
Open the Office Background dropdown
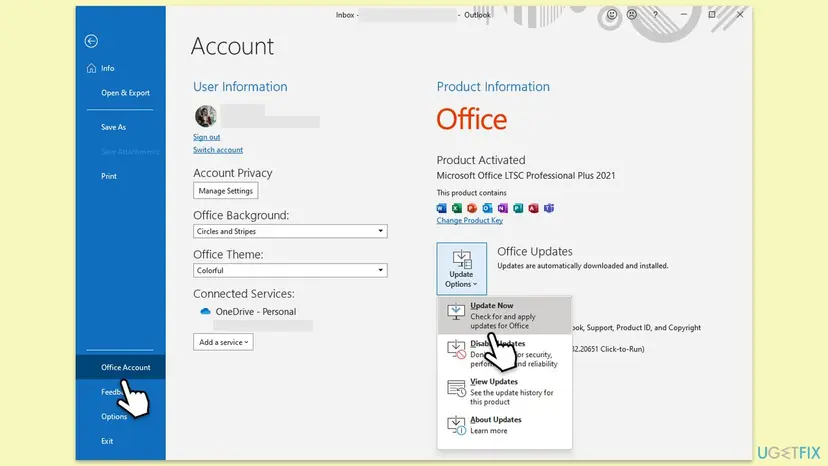coord(290,231)
